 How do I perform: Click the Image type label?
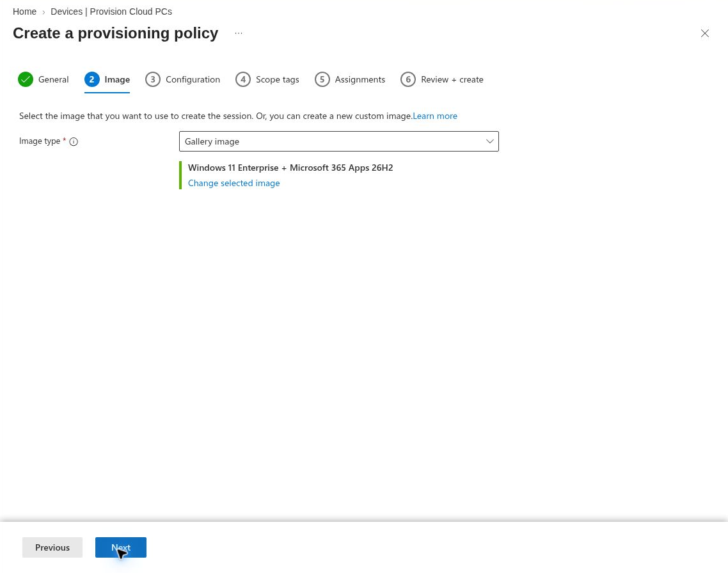[40, 141]
